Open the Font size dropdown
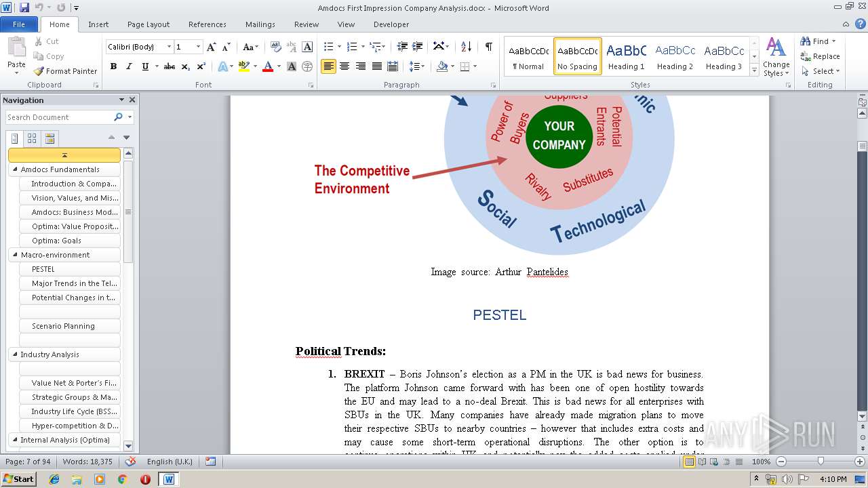 point(198,47)
